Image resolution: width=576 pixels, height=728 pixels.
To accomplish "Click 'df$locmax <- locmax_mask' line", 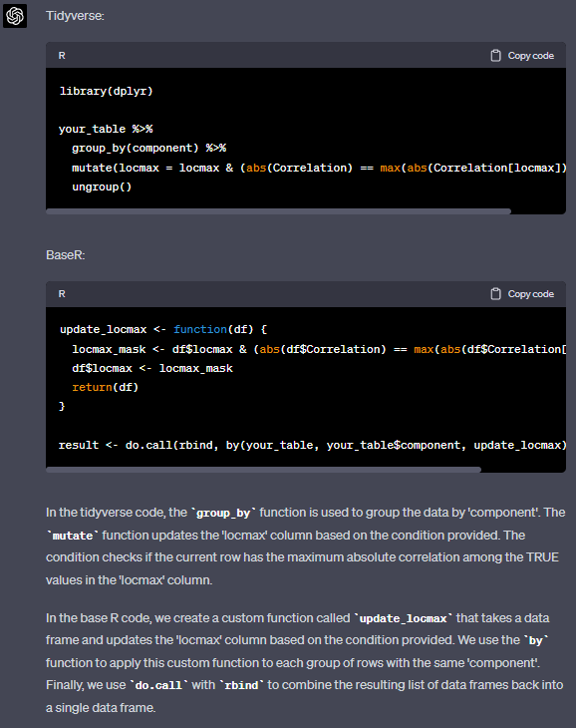I will (152, 368).
